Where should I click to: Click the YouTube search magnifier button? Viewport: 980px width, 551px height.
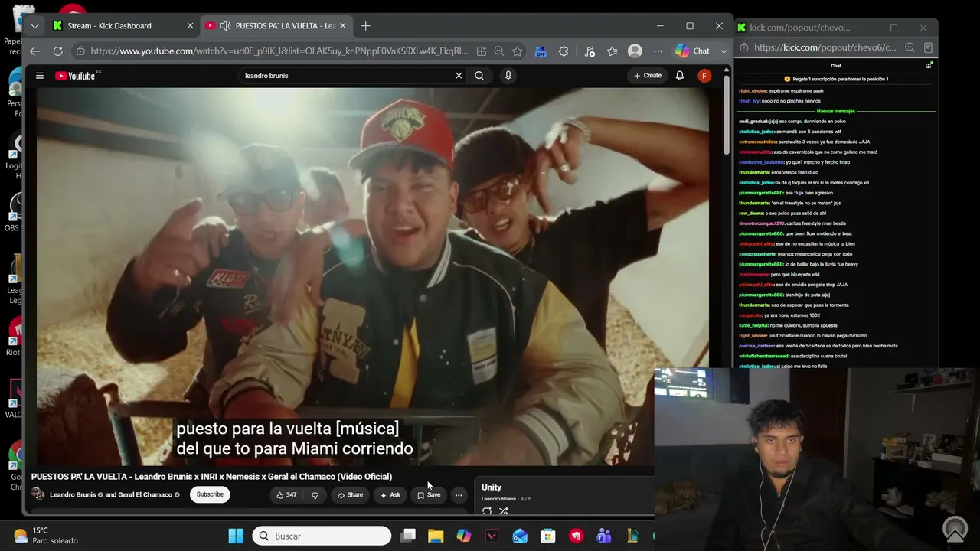tap(479, 76)
